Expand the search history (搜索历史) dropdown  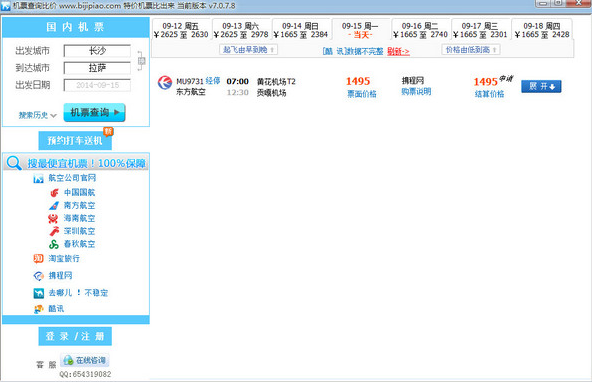37,115
